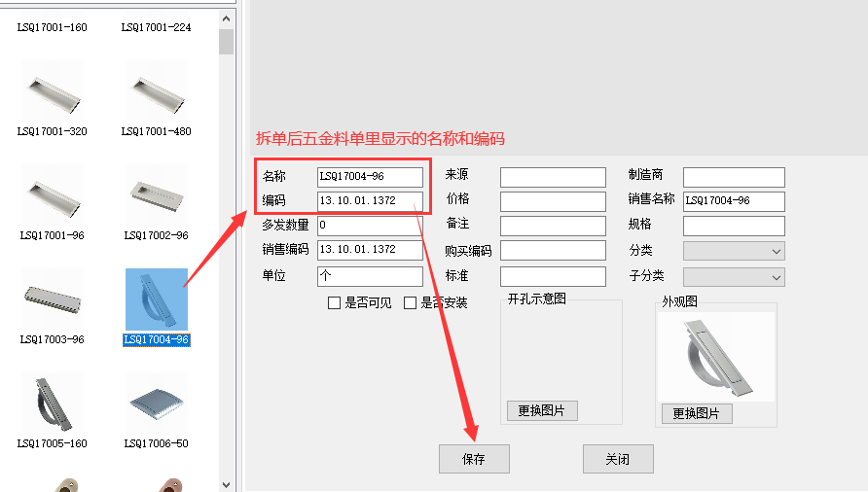Click the 备注 input field
The image size is (868, 492).
(553, 226)
